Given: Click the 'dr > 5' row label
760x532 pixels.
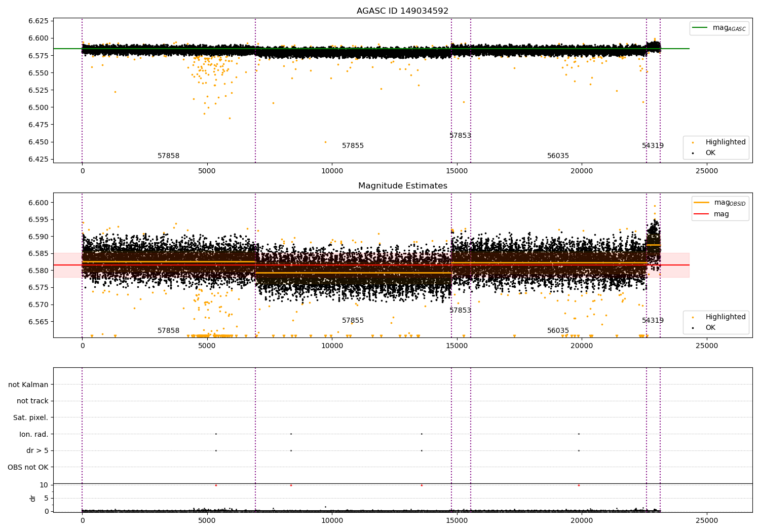Looking at the screenshot, I should (x=37, y=451).
